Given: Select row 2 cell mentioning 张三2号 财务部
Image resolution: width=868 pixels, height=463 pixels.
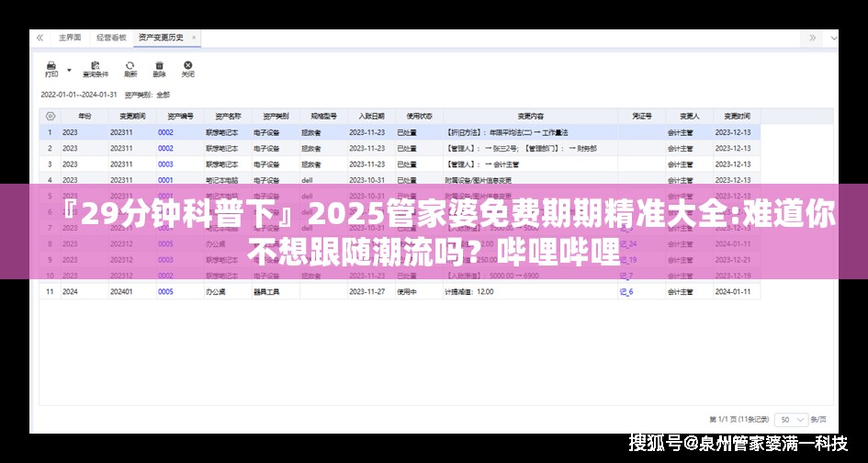Looking at the screenshot, I should [x=530, y=149].
